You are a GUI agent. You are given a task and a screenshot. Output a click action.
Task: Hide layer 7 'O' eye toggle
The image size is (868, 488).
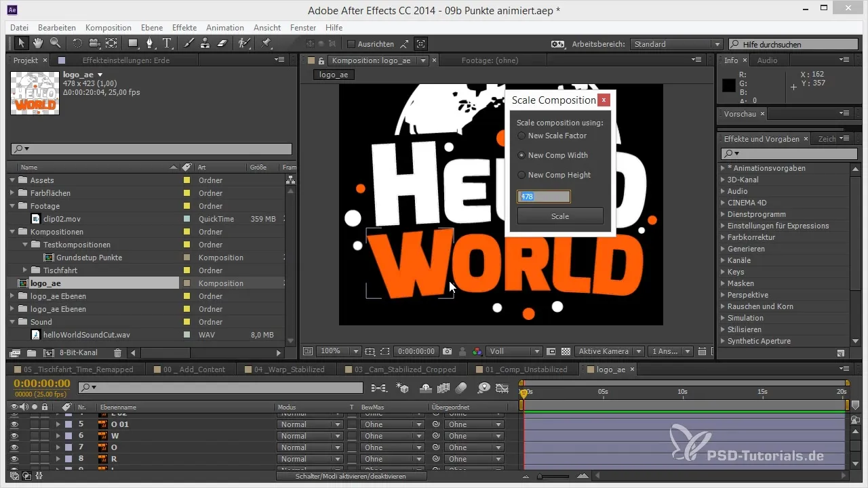point(14,447)
